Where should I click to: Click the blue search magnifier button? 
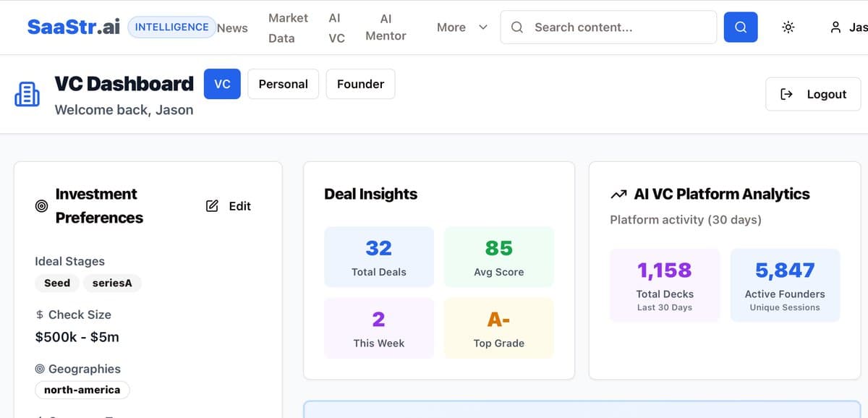tap(741, 27)
